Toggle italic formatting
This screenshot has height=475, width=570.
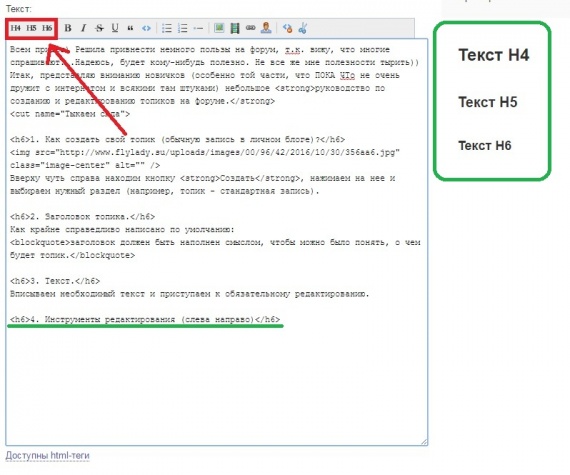(83, 28)
